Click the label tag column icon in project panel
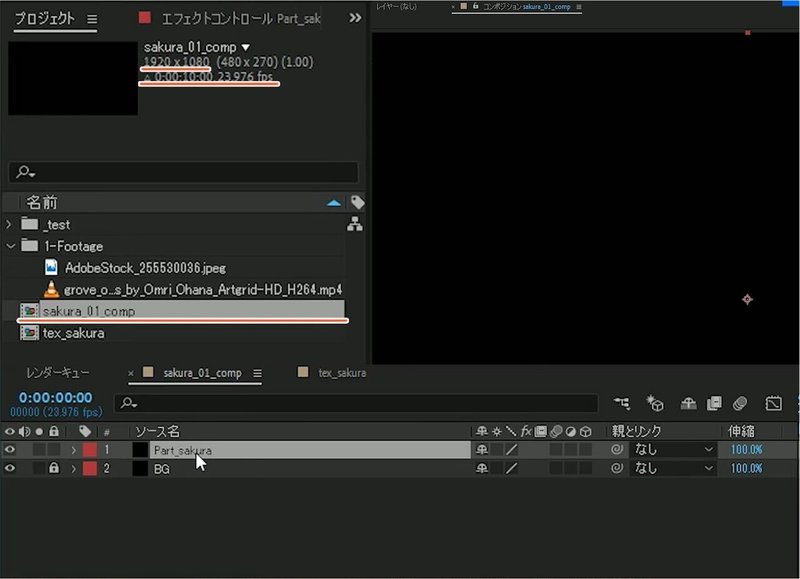Screen dimensions: 800x579 point(357,203)
